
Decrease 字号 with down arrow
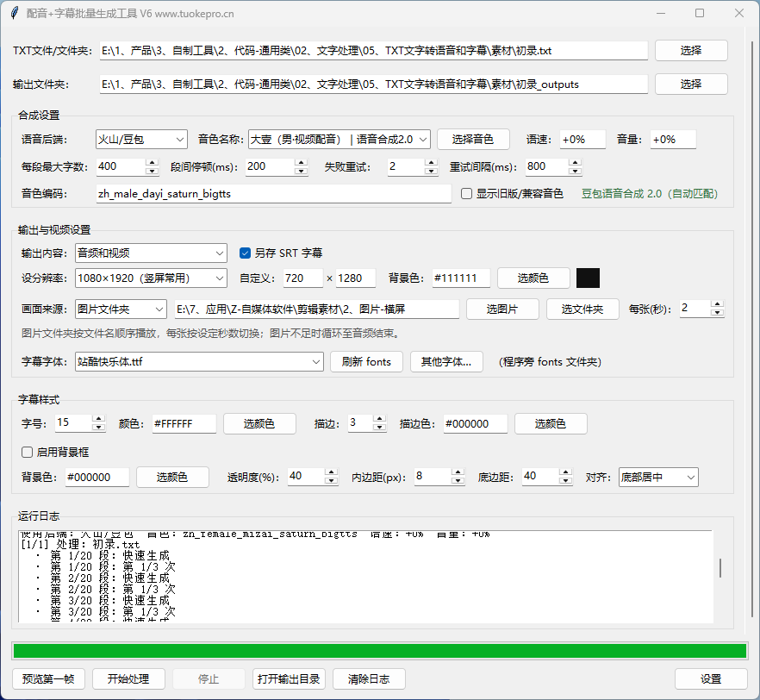coord(99,427)
